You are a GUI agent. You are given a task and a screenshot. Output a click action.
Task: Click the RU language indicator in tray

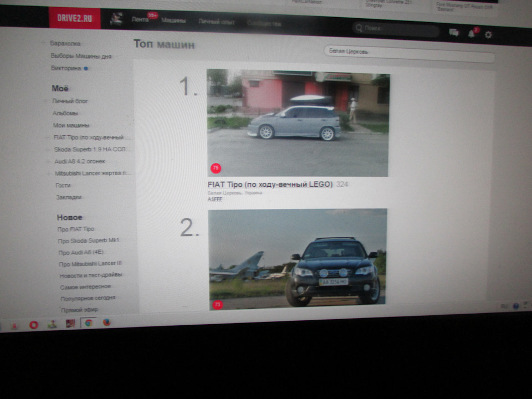pos(504,306)
